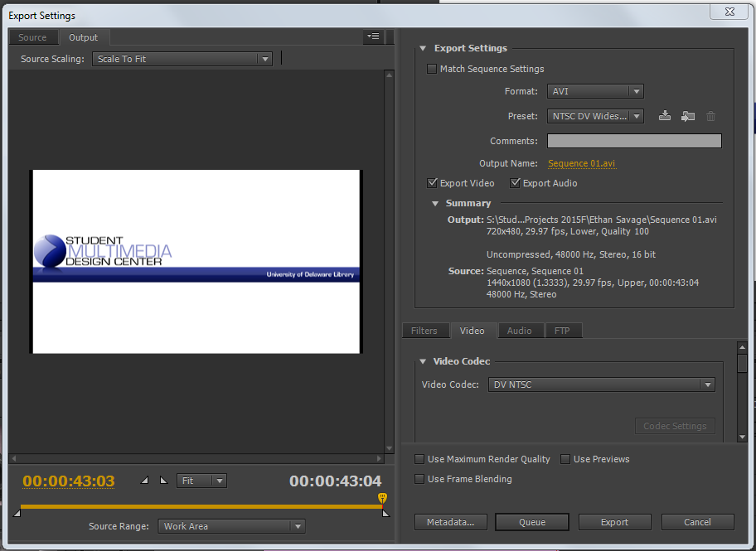Click the Import Preset folder icon
Image resolution: width=756 pixels, height=551 pixels.
687,117
